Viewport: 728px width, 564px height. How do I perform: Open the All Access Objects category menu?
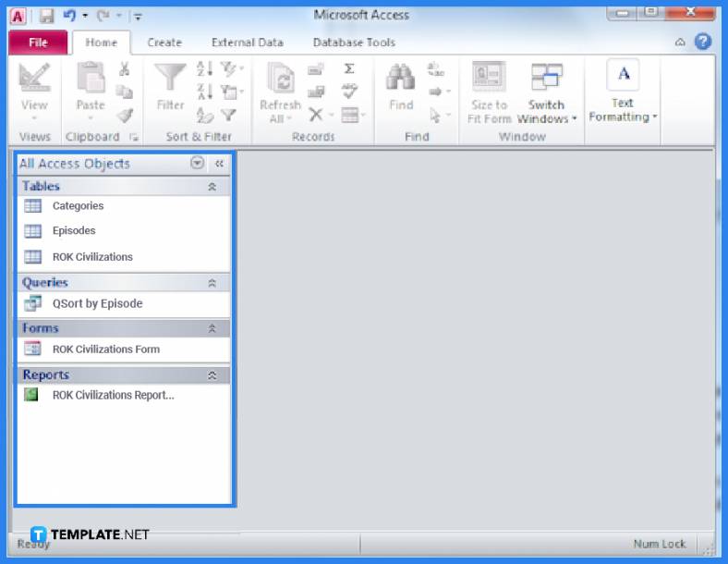197,163
